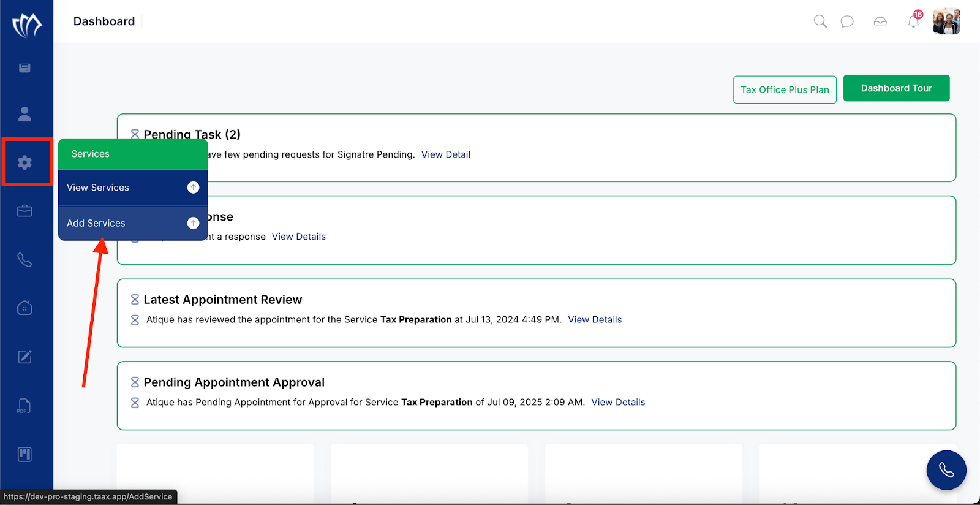Open the calendar clock sidebar icon
Viewport: 980px width, 505px height.
[x=24, y=308]
